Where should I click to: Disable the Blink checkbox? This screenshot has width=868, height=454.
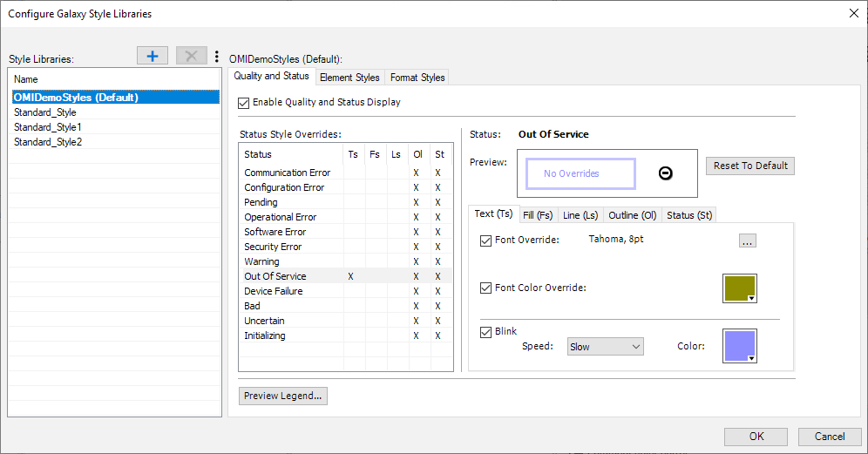click(486, 332)
